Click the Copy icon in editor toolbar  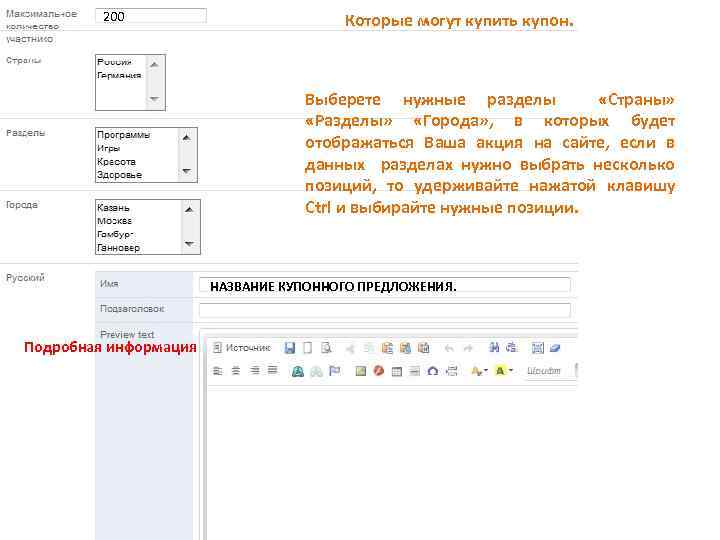(368, 349)
